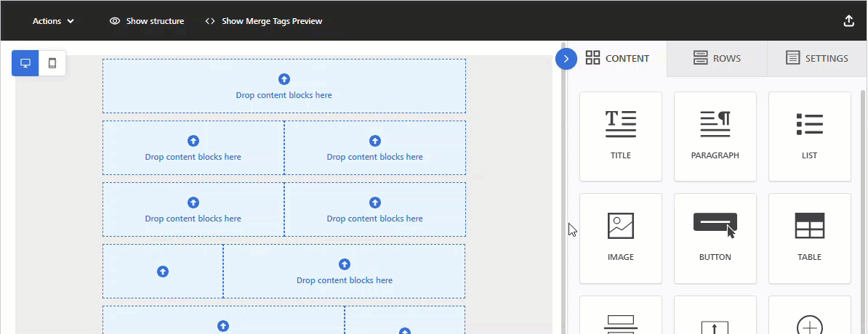Click the narrow left column with no label
This screenshot has width=868, height=334.
(163, 272)
